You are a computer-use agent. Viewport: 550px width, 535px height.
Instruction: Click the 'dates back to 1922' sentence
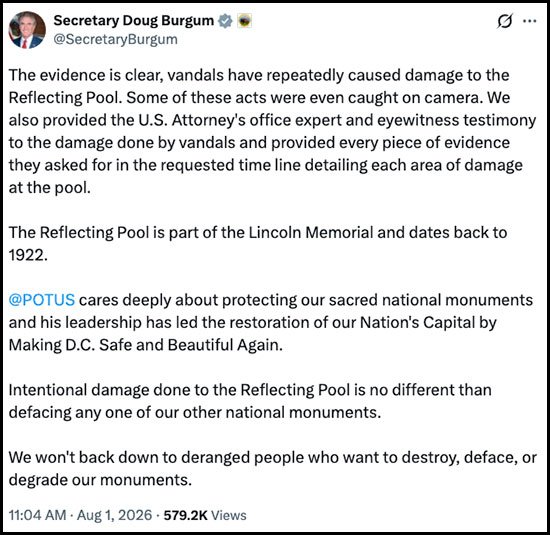point(258,244)
